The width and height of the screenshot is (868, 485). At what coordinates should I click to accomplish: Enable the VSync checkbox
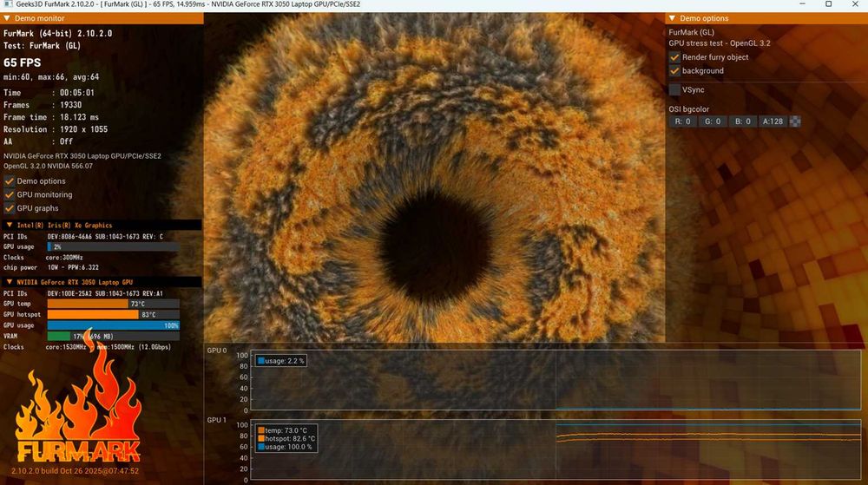pos(674,89)
